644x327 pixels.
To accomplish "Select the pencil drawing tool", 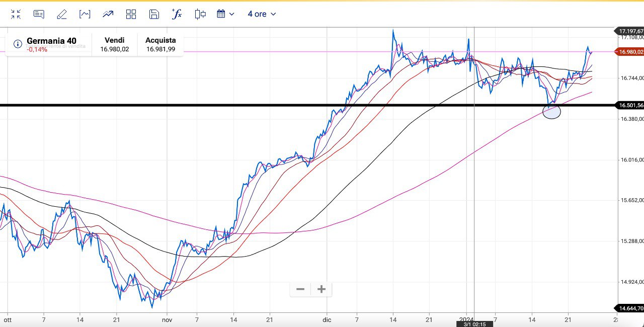I will (x=62, y=14).
